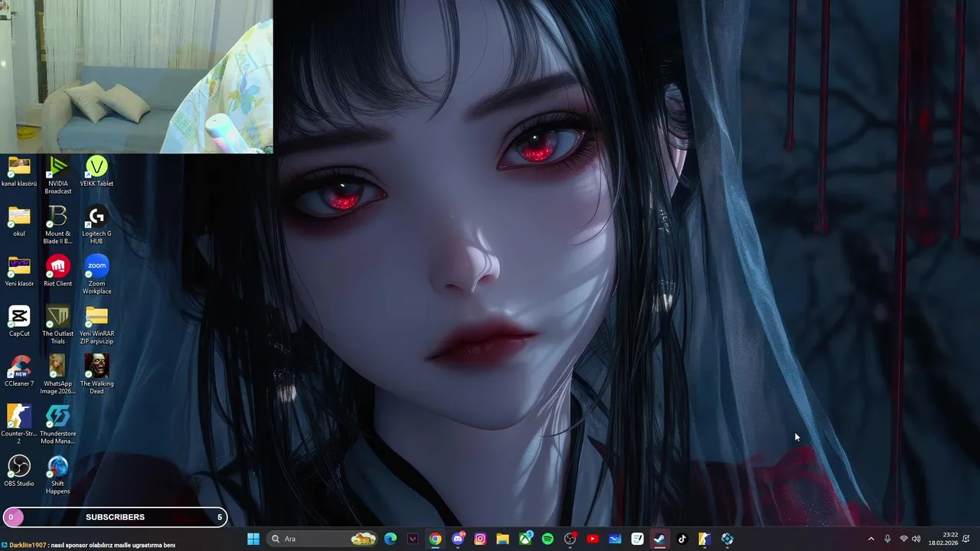Screen dimensions: 980x551
Task: Open the Wi-Fi network settings icon
Action: 903,539
